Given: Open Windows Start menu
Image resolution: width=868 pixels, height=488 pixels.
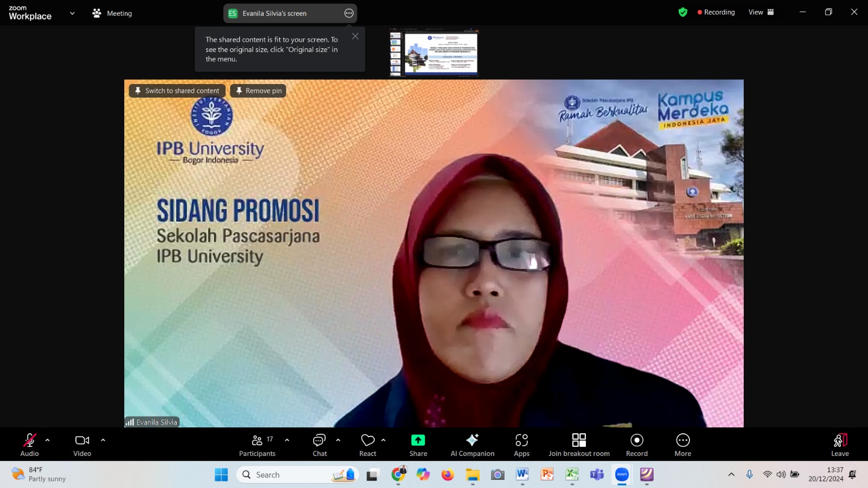Looking at the screenshot, I should [x=221, y=475].
